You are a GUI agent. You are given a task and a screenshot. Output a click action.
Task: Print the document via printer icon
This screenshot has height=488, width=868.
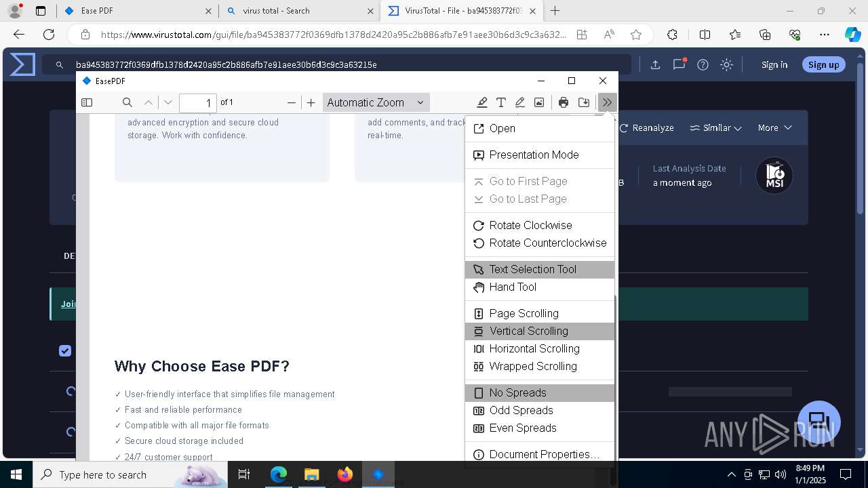point(564,102)
